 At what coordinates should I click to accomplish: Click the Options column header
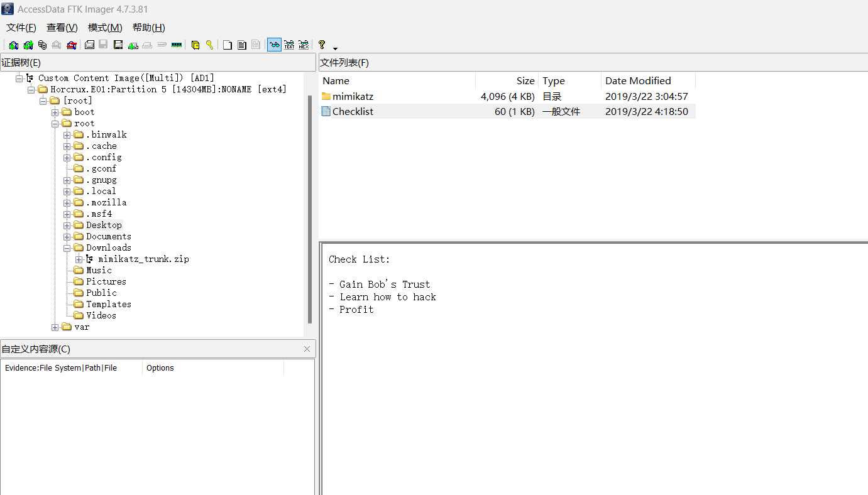[213, 367]
